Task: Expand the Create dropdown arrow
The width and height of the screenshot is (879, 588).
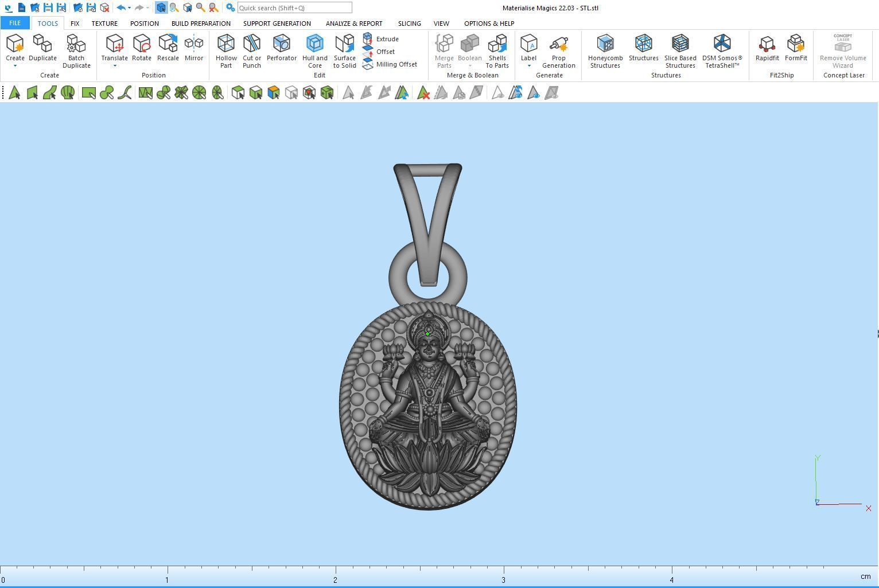Action: pos(15,66)
